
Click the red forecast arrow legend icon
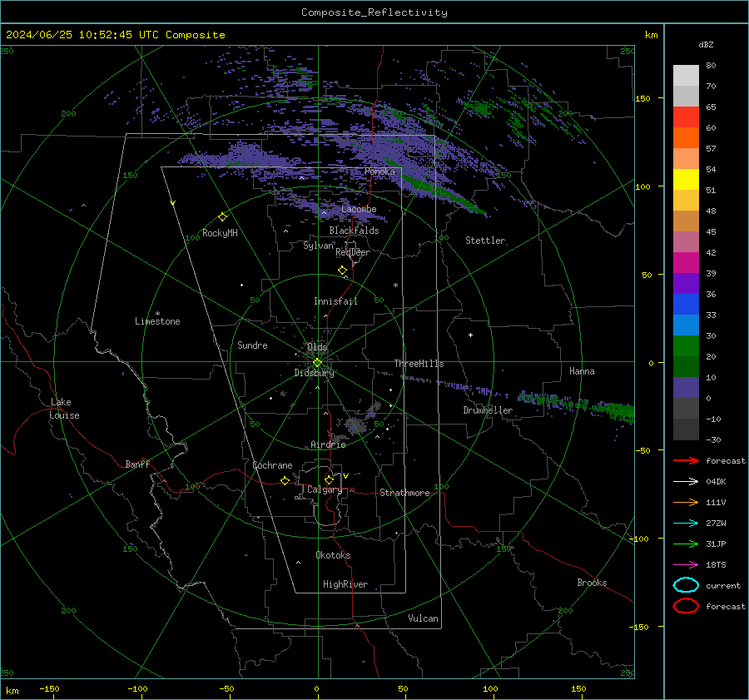click(686, 460)
